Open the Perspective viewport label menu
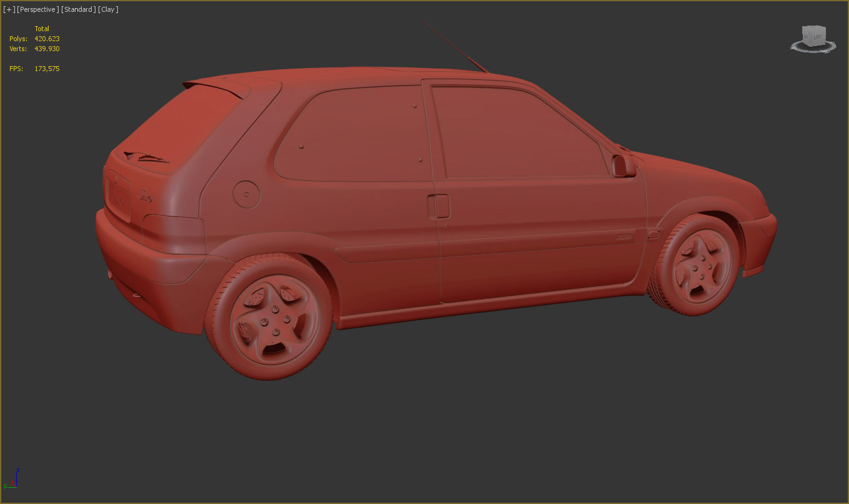The width and height of the screenshot is (849, 504). [x=38, y=9]
